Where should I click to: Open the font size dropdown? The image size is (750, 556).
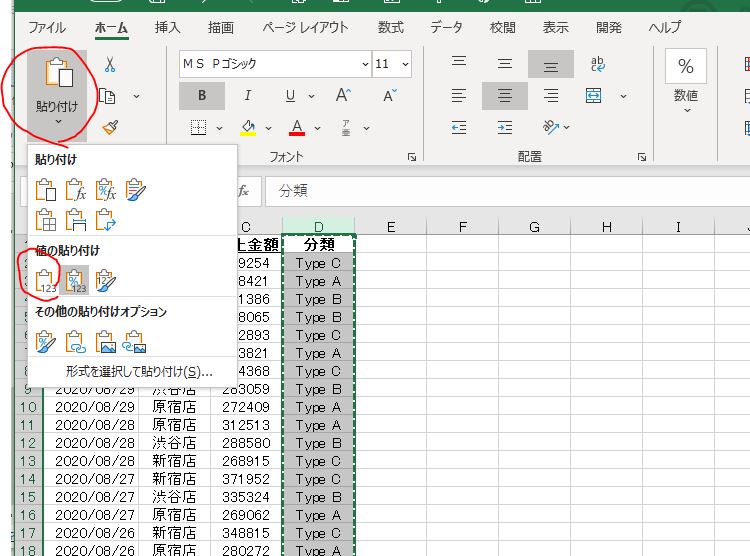(404, 64)
